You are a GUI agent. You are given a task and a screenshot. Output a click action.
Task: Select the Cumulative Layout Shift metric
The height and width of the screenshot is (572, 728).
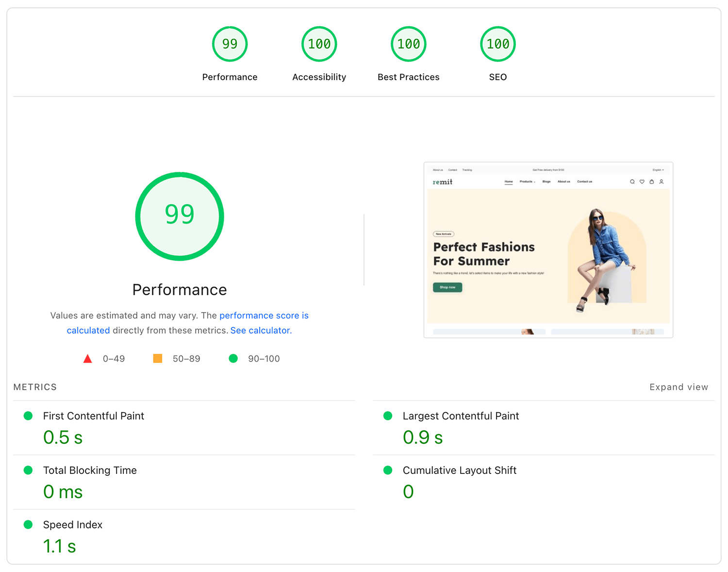459,471
